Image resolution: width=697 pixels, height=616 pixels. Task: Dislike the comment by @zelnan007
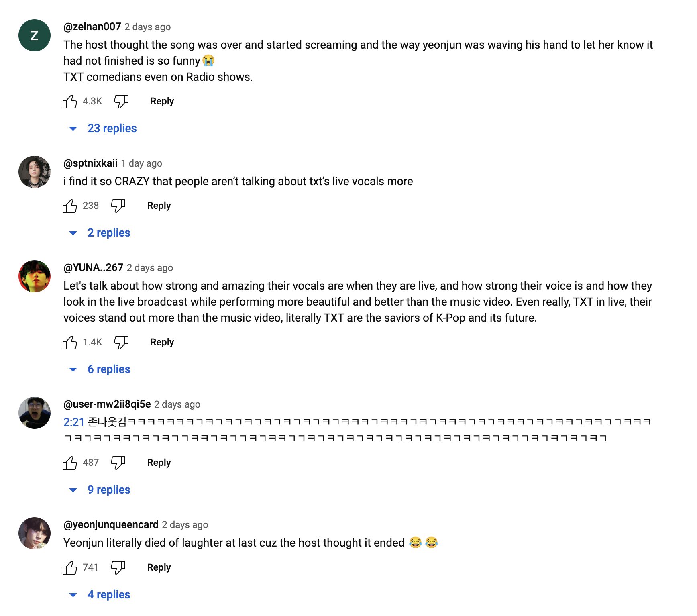[121, 102]
